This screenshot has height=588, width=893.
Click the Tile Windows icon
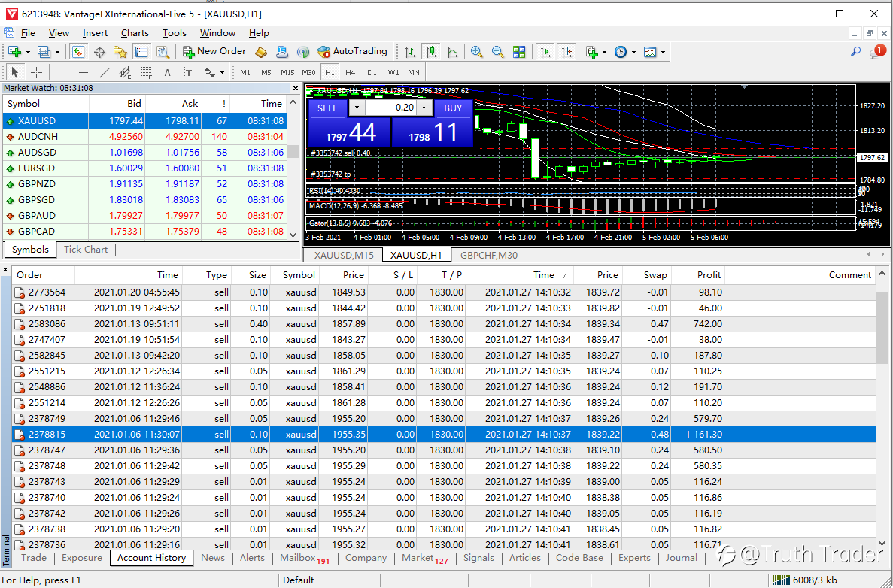[x=519, y=52]
